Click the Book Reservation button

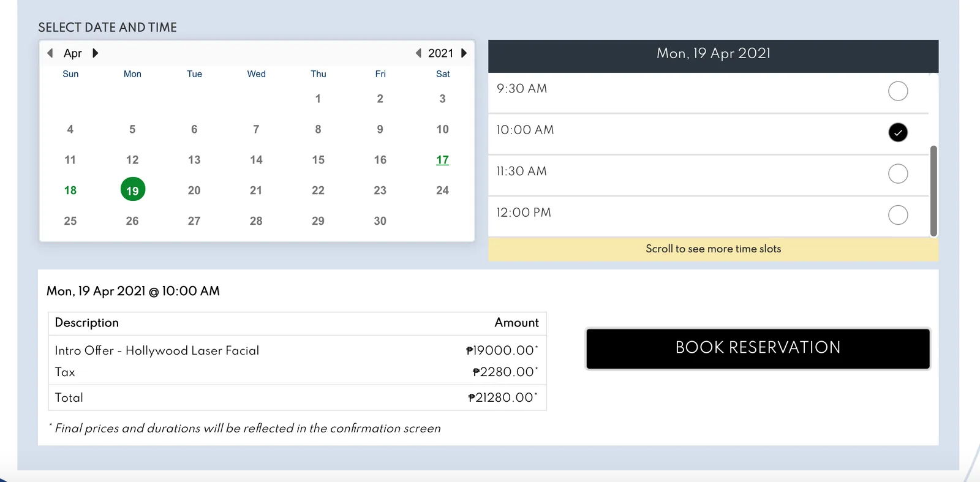pos(758,348)
